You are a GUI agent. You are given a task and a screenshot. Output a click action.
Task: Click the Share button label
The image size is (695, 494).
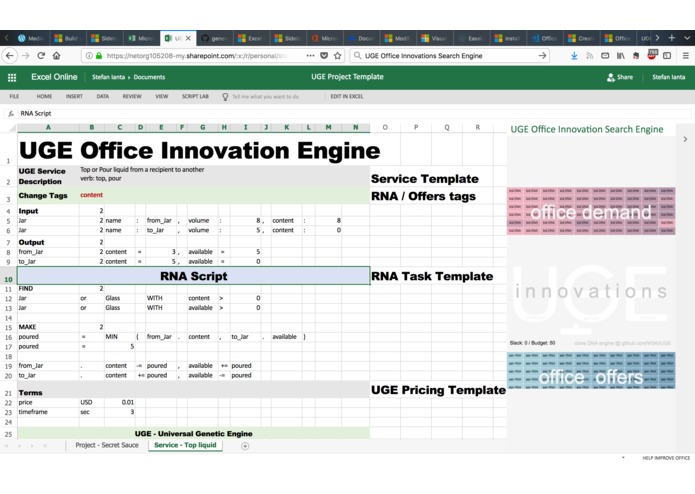click(x=625, y=77)
